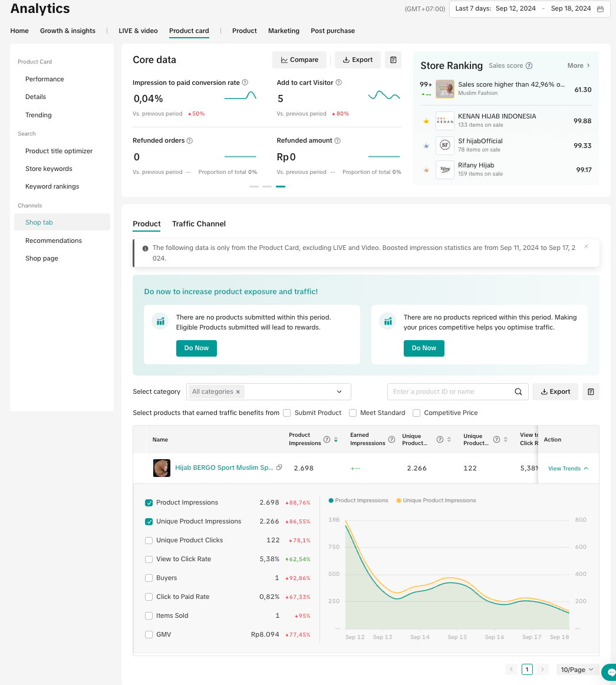Click the search magnifier in product search box
This screenshot has height=685, width=616.
click(x=518, y=391)
